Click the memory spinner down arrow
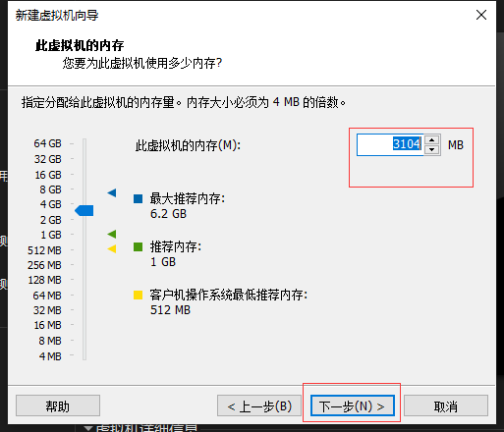This screenshot has height=432, width=504. click(432, 150)
